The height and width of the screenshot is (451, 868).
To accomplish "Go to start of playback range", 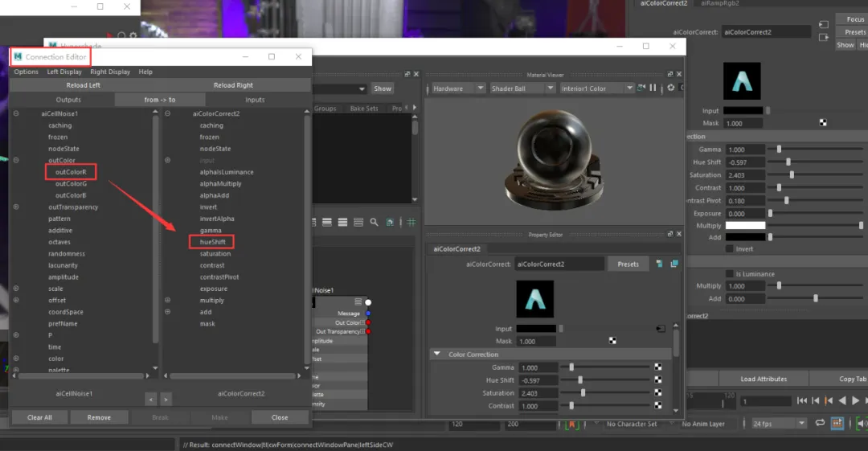I will tap(801, 400).
